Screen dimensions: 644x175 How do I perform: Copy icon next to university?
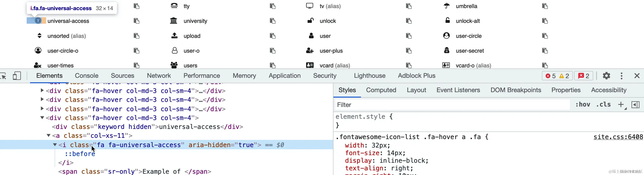273,21
